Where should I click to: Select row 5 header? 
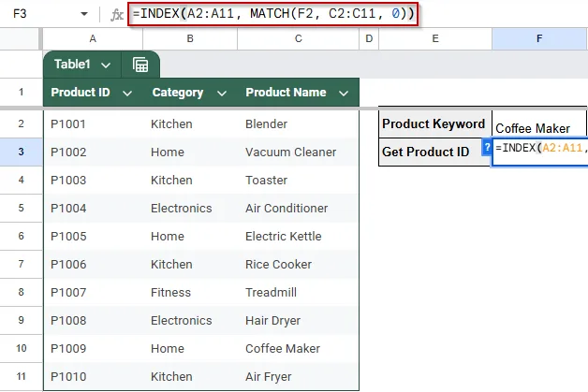21,208
